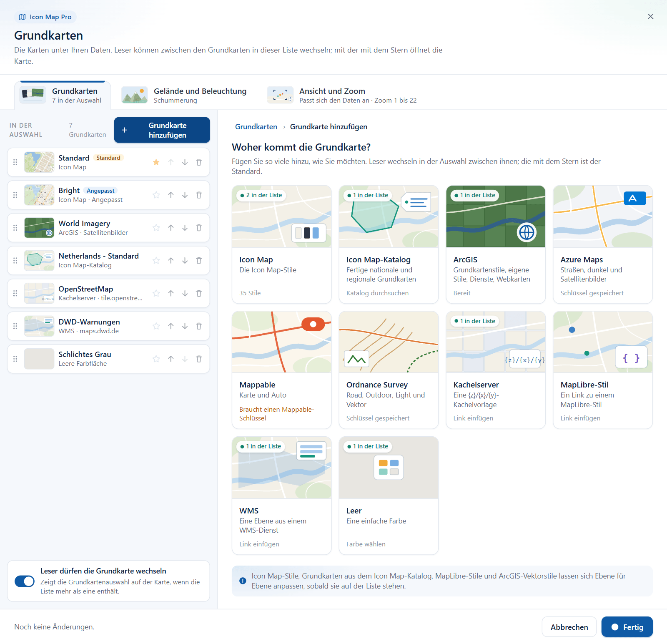Move Bright basemap down one position
The width and height of the screenshot is (667, 644).
(x=185, y=195)
